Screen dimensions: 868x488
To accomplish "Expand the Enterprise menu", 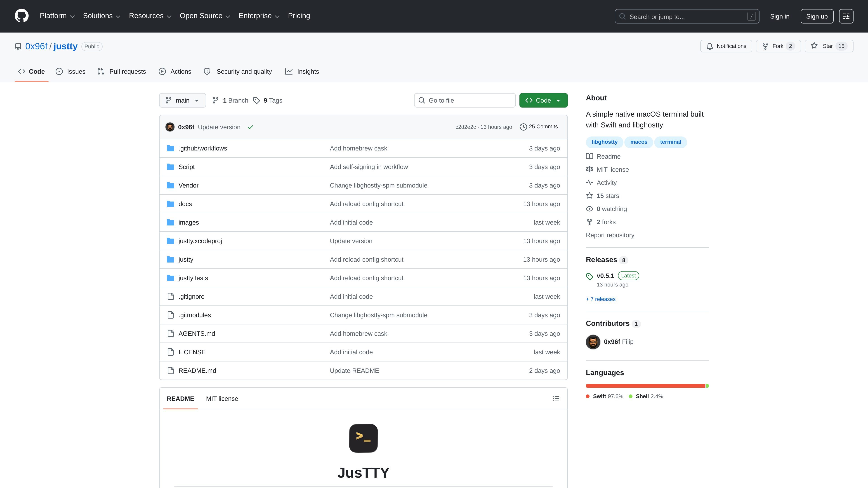I will (x=259, y=16).
